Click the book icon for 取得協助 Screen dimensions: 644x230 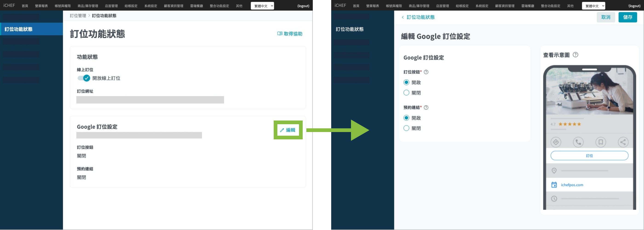click(280, 34)
